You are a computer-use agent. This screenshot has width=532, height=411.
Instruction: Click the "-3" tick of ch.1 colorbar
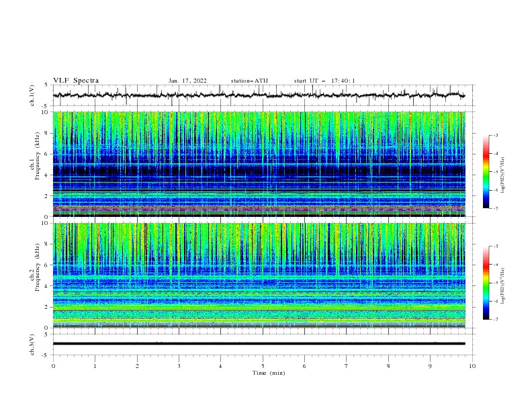pos(496,135)
